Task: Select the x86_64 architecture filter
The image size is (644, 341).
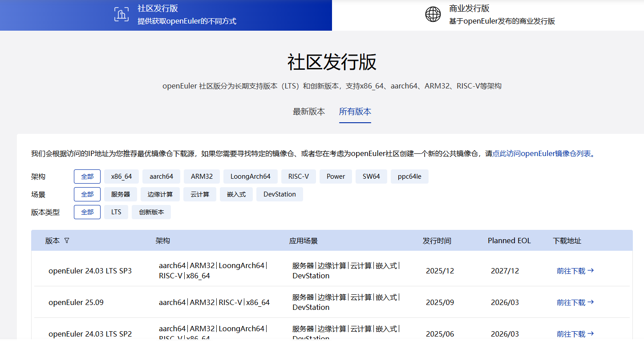Action: pos(122,177)
